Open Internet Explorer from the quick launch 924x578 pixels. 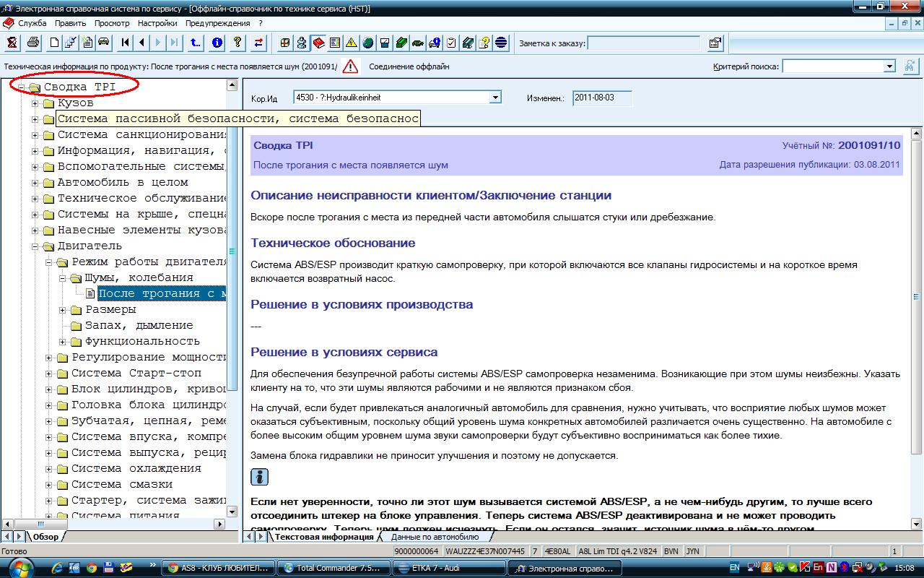[58, 568]
